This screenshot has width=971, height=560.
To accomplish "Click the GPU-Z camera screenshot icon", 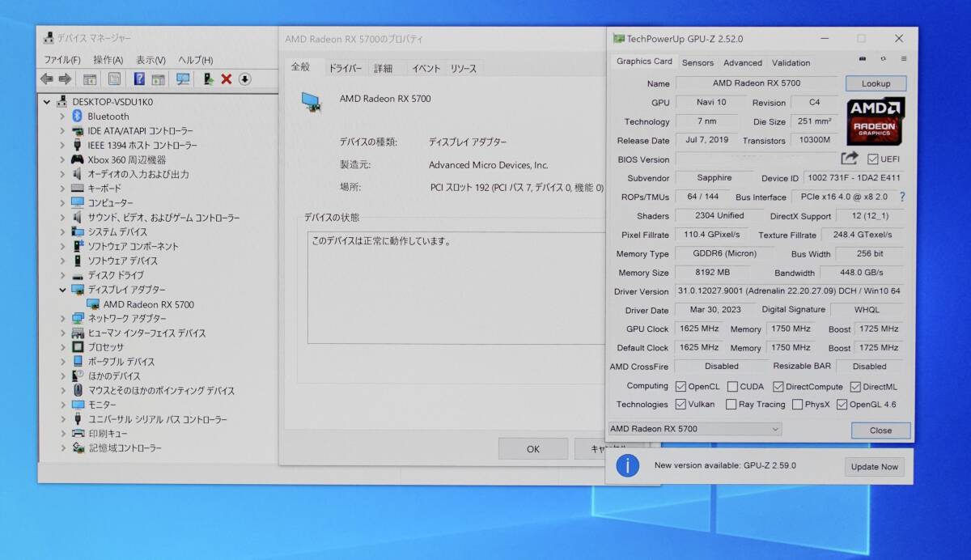I will [863, 58].
